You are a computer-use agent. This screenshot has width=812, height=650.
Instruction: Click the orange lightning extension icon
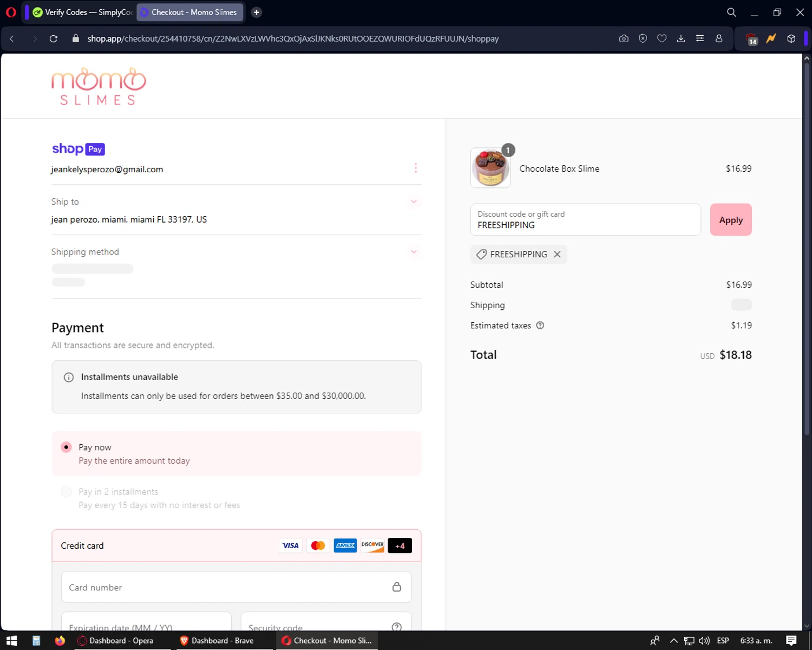(x=771, y=38)
